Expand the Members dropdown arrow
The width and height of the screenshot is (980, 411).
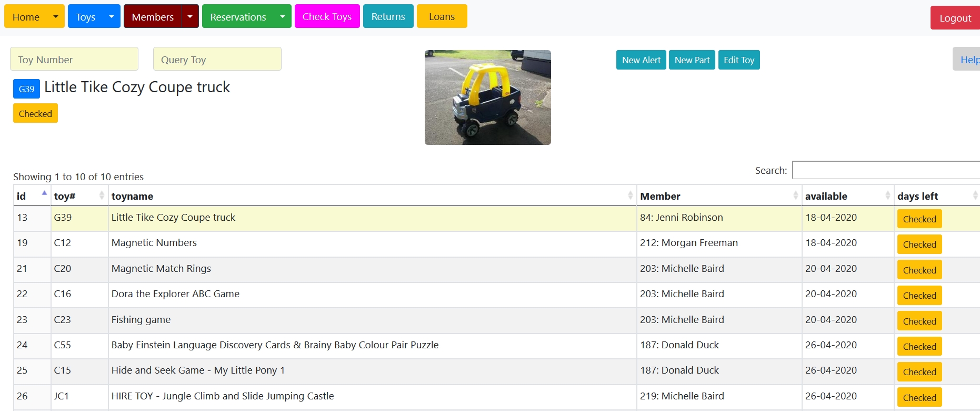tap(190, 16)
